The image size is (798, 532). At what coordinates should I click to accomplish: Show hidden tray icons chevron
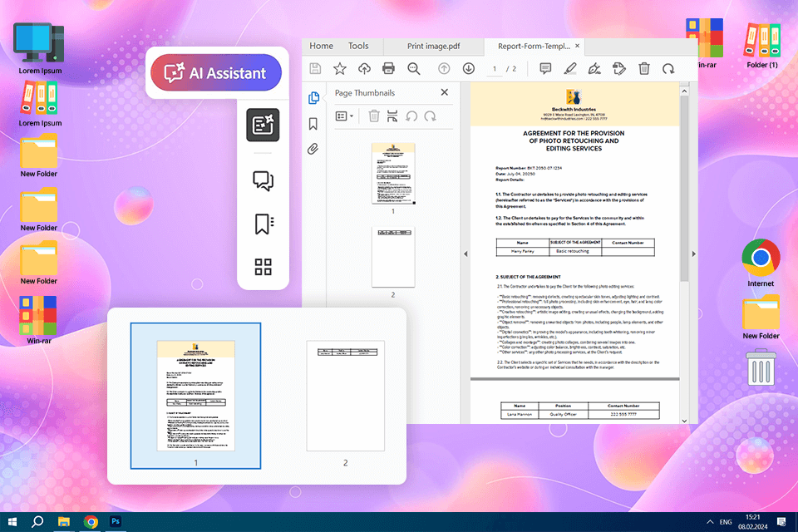(x=709, y=522)
